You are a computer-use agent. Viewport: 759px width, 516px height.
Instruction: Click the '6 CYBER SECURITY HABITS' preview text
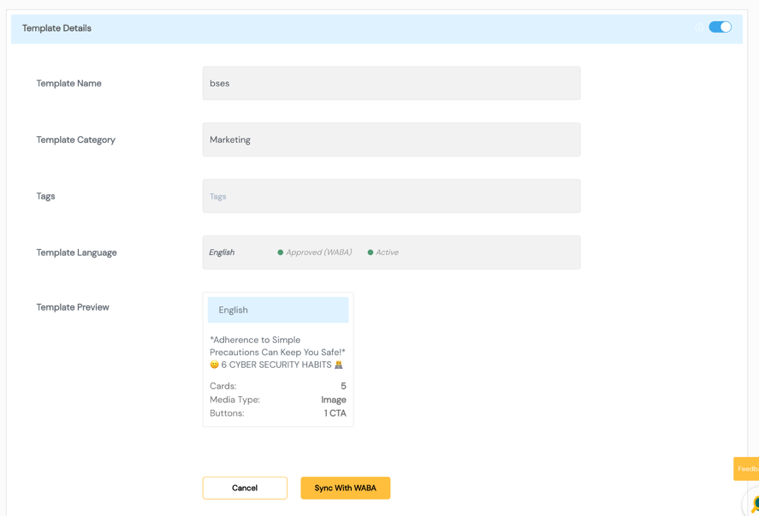pos(276,364)
